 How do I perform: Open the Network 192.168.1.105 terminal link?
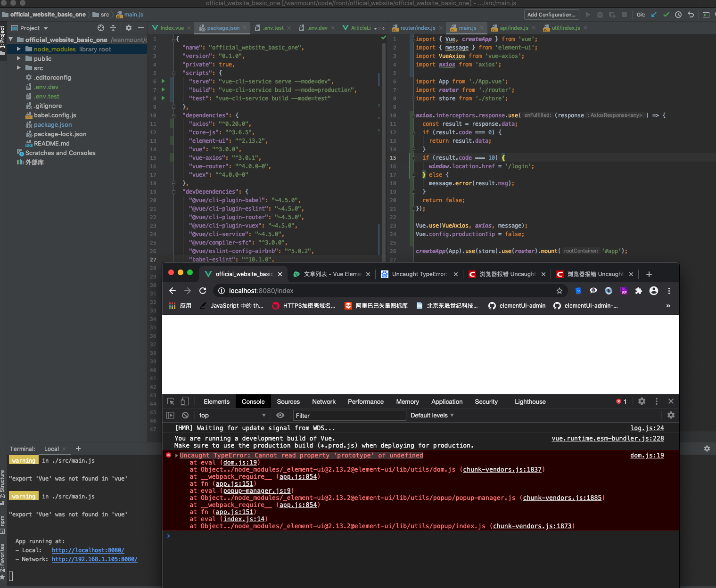coord(95,559)
